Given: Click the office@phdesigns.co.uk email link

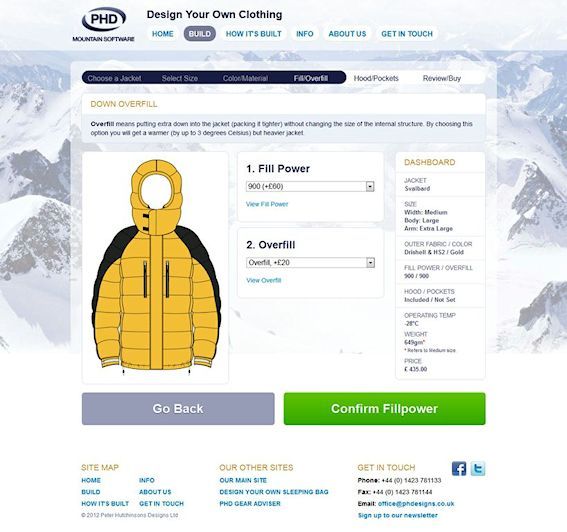Looking at the screenshot, I should coord(416,503).
